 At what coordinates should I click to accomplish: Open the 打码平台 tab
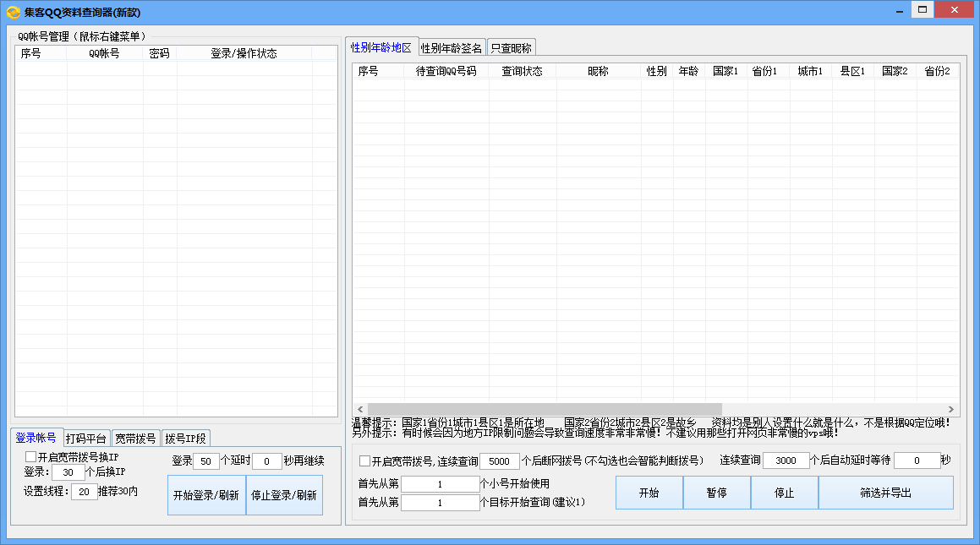coord(86,439)
